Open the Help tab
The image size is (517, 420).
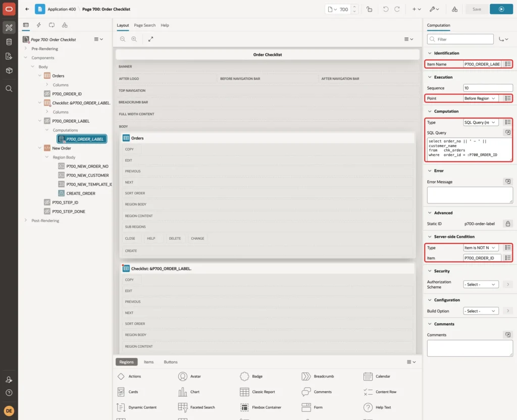click(x=165, y=25)
